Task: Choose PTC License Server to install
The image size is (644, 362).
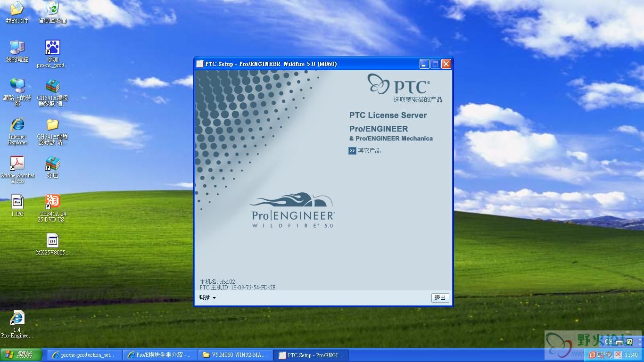Action: pyautogui.click(x=388, y=115)
